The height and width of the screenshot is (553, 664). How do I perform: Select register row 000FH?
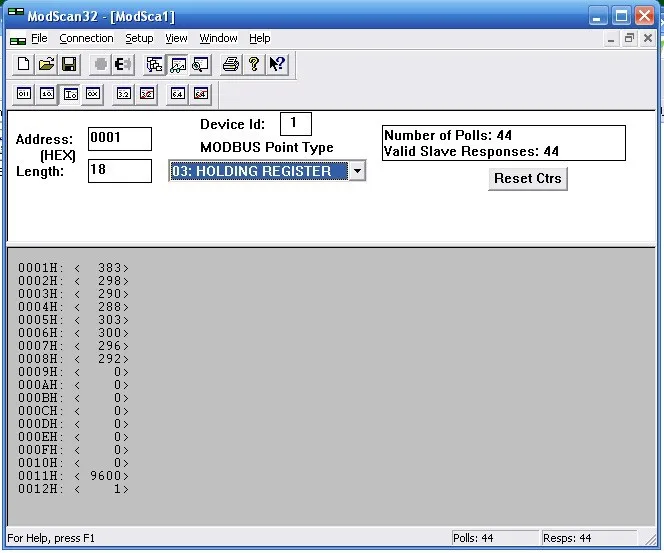coord(73,450)
